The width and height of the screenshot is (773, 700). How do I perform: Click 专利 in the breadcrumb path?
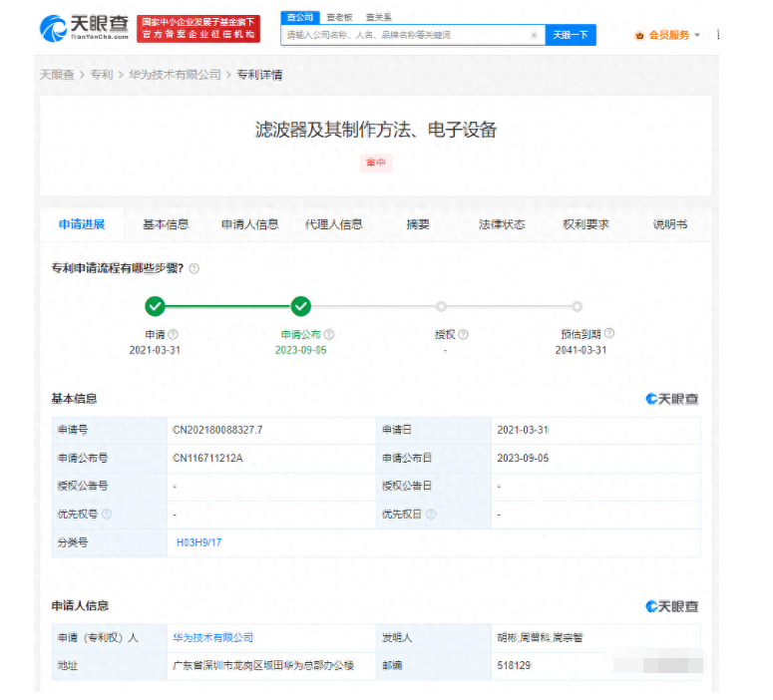click(101, 75)
